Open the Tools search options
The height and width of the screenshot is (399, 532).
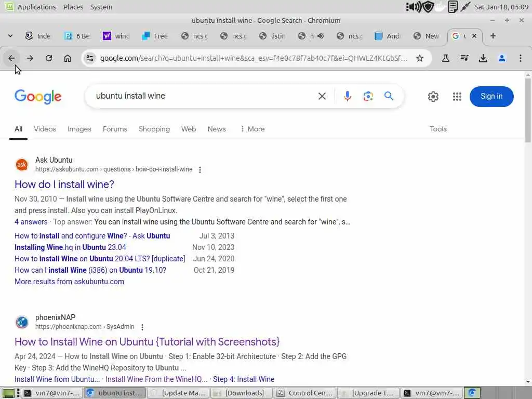click(438, 129)
